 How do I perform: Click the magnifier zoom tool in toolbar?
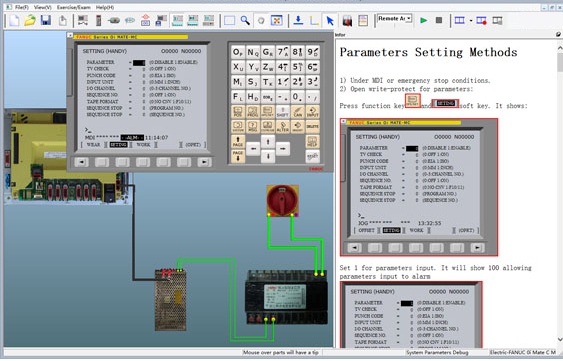click(246, 20)
